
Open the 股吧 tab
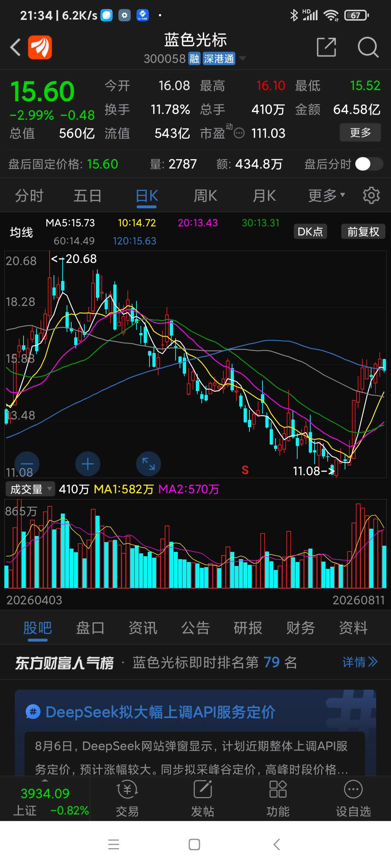[38, 628]
